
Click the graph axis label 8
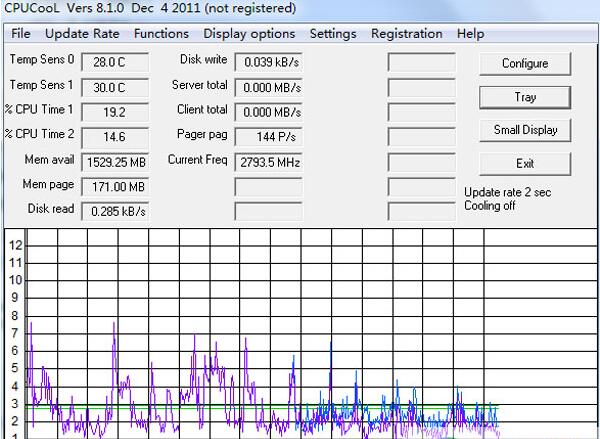point(15,316)
